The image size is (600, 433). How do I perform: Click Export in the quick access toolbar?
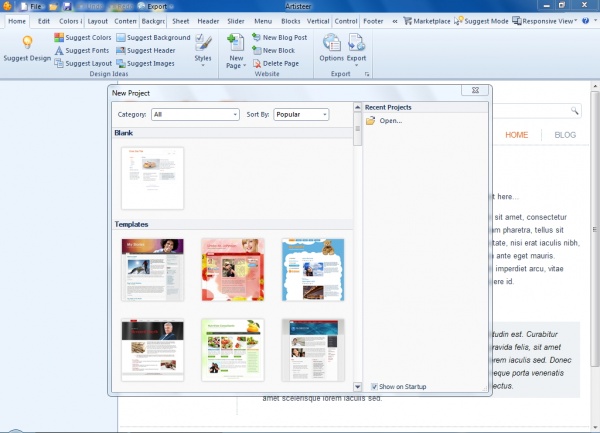tap(153, 6)
